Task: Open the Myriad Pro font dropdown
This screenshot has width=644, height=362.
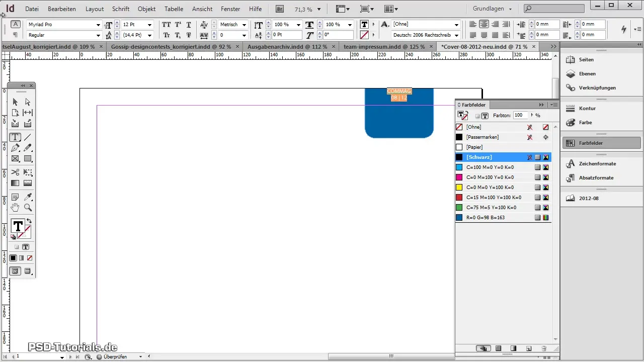Action: coord(98,25)
